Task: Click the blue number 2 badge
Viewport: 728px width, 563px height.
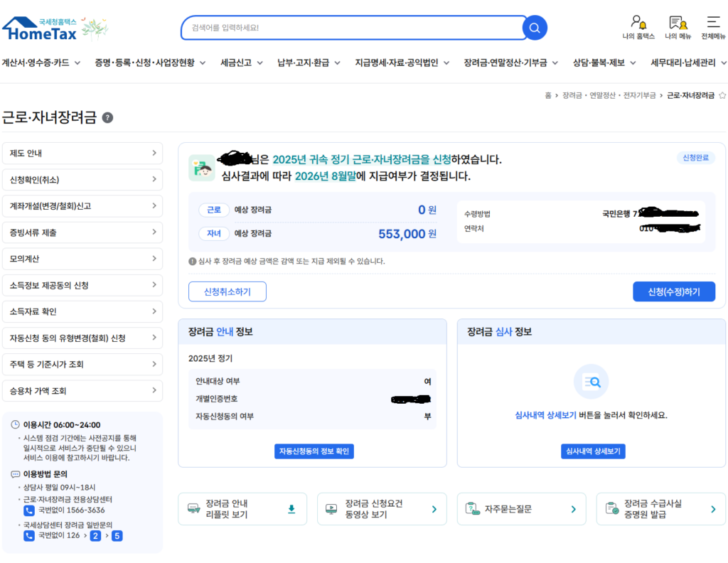Action: click(x=96, y=536)
